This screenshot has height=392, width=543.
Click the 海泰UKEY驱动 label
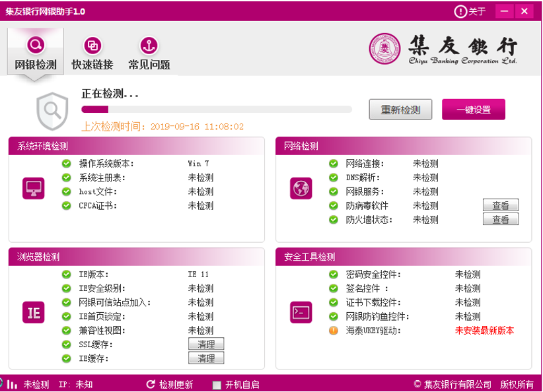[373, 331]
